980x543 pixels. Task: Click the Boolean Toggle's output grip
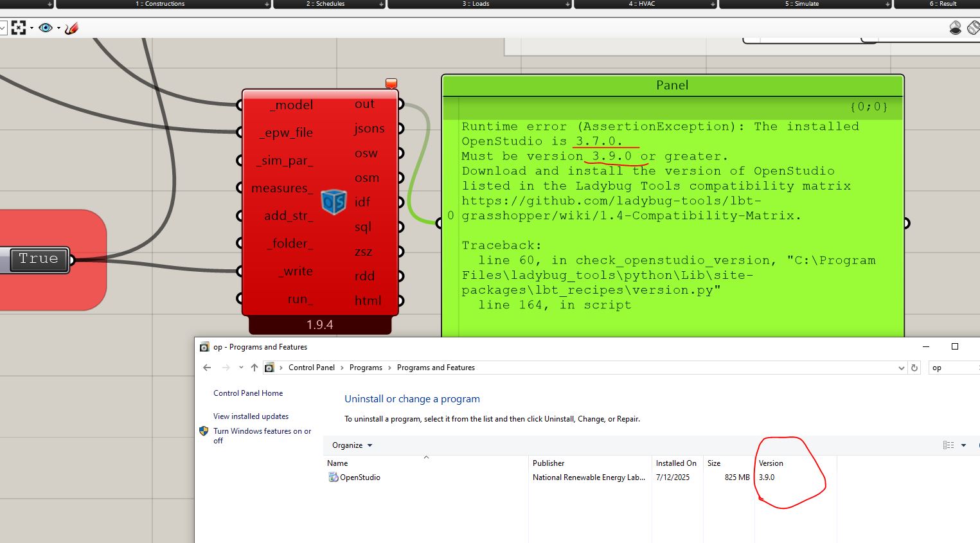point(71,260)
